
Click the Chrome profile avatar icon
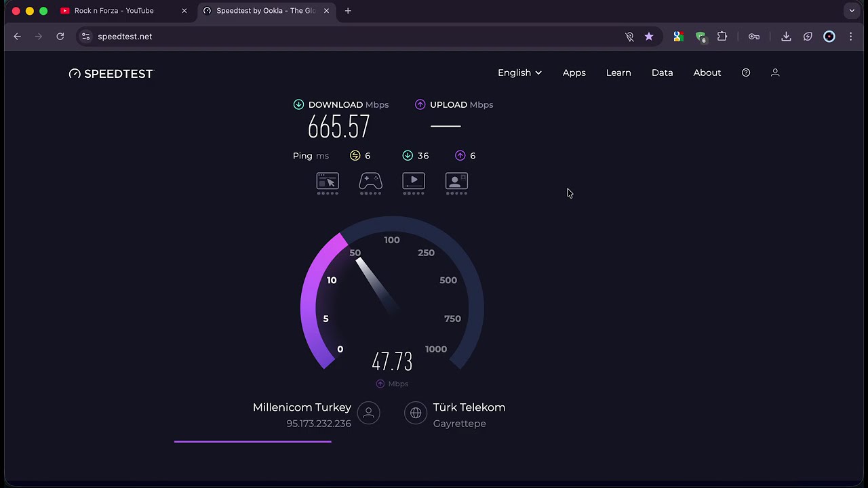829,37
